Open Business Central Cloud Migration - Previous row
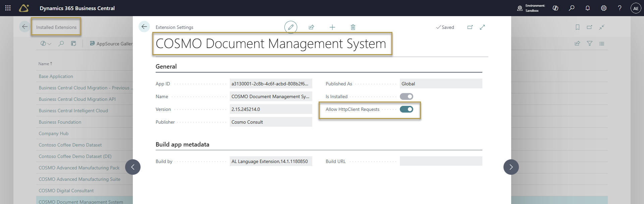The image size is (644, 204). coord(86,88)
